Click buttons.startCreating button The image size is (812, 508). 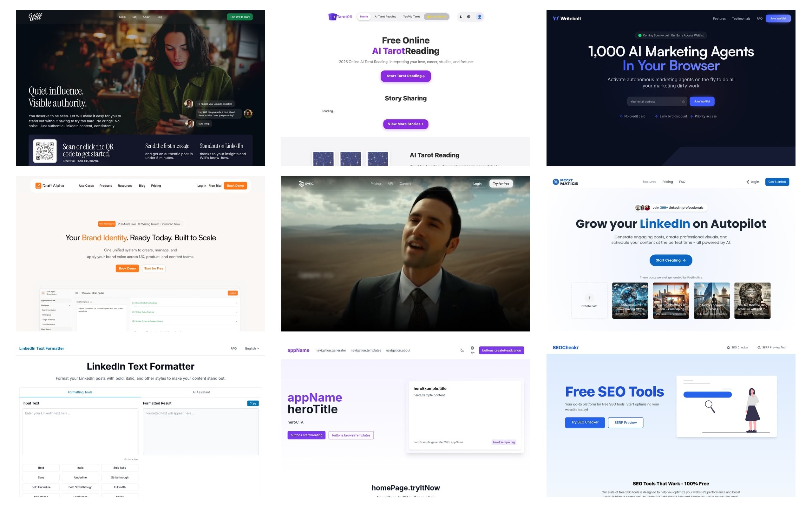point(306,435)
